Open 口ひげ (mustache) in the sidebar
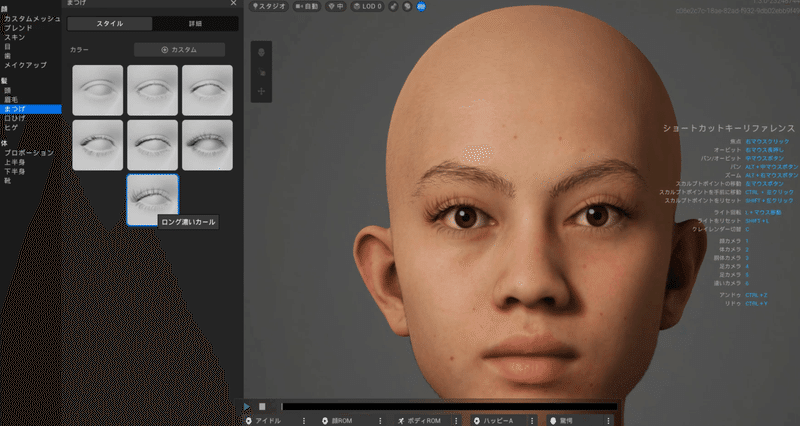Viewport: 800px width, 426px height. click(x=14, y=118)
